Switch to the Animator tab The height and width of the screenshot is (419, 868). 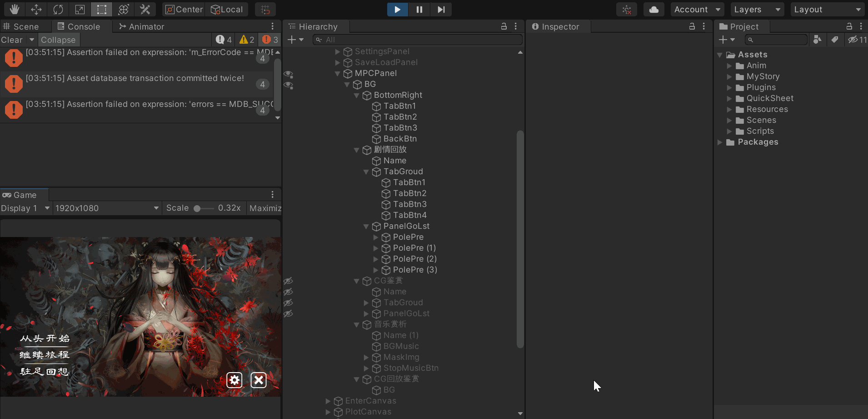(x=141, y=26)
